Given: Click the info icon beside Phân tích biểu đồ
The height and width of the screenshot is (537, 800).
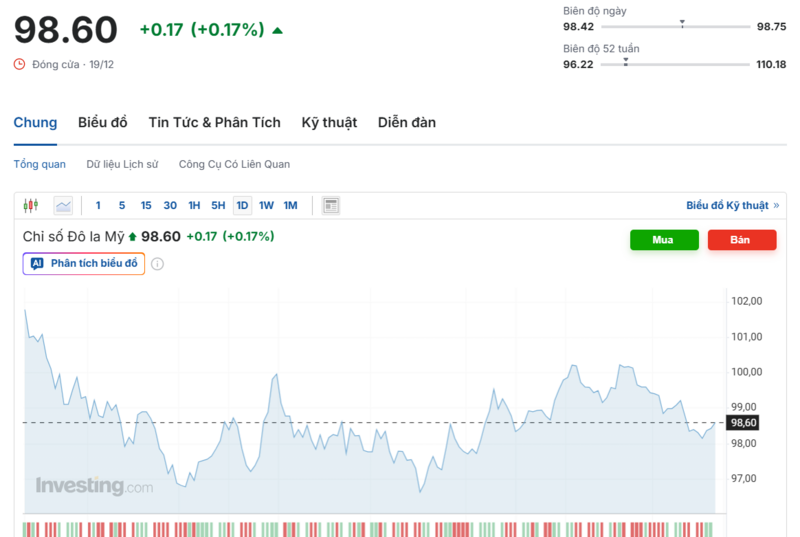Looking at the screenshot, I should 157,264.
